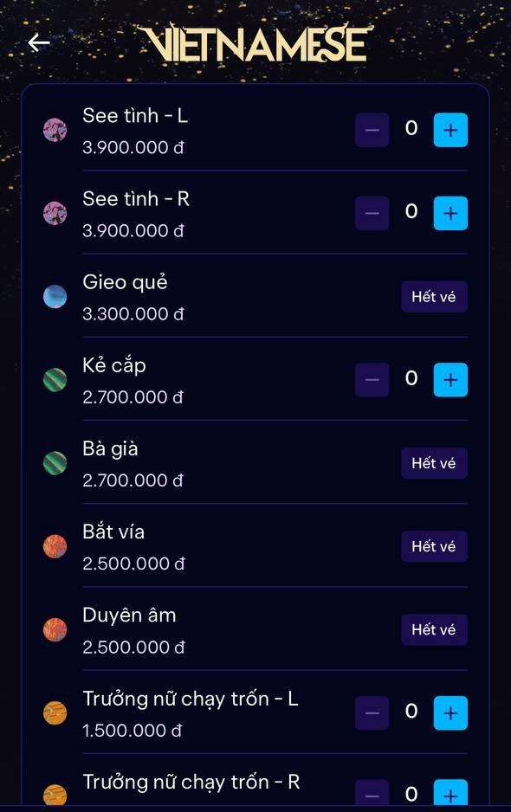Click Hết vé label for Gieo quẻ

pyautogui.click(x=434, y=297)
